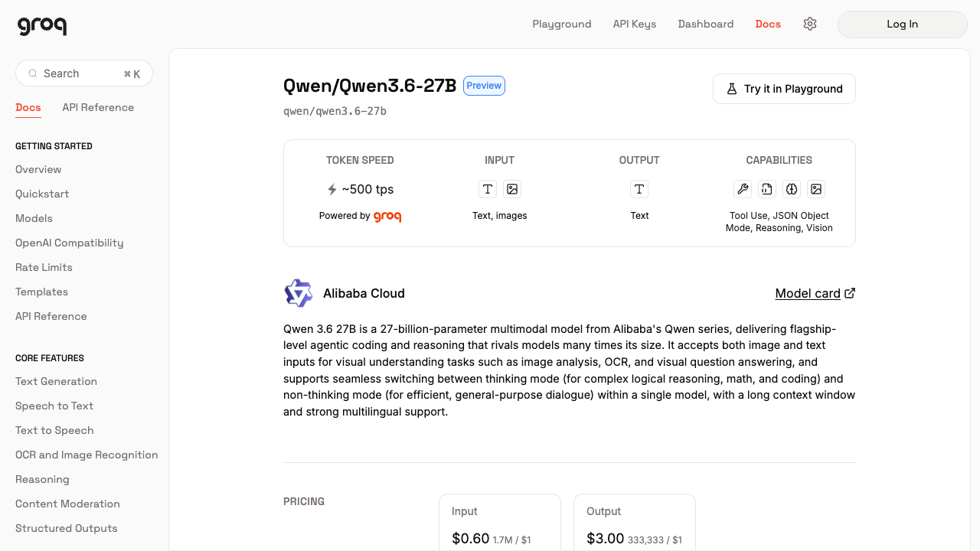Click the GETTING STARTED section heading
Image resolution: width=980 pixels, height=551 pixels.
pyautogui.click(x=54, y=146)
